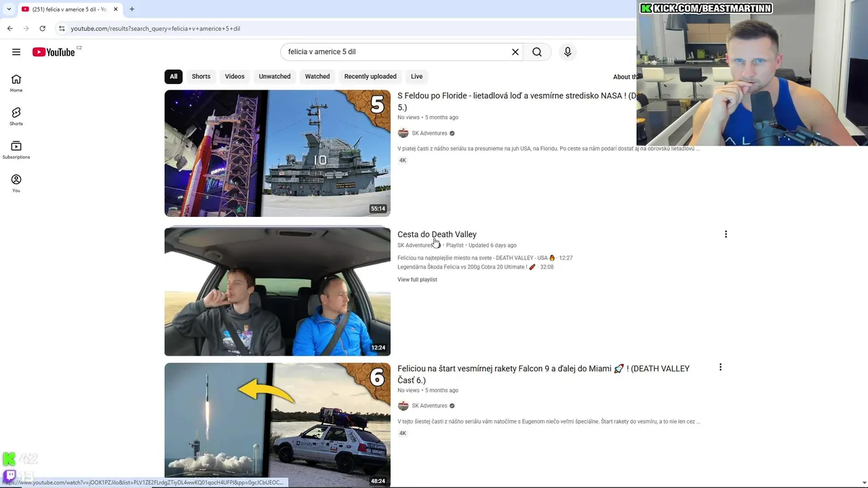
Task: Open SK Adventures channel under Floride video
Action: tap(429, 133)
